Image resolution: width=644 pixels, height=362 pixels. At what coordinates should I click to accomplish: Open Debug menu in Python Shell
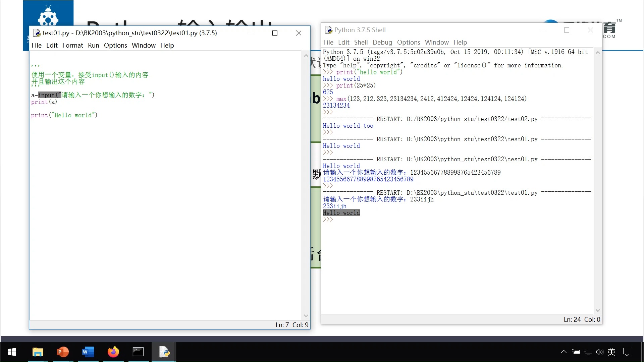tap(382, 42)
